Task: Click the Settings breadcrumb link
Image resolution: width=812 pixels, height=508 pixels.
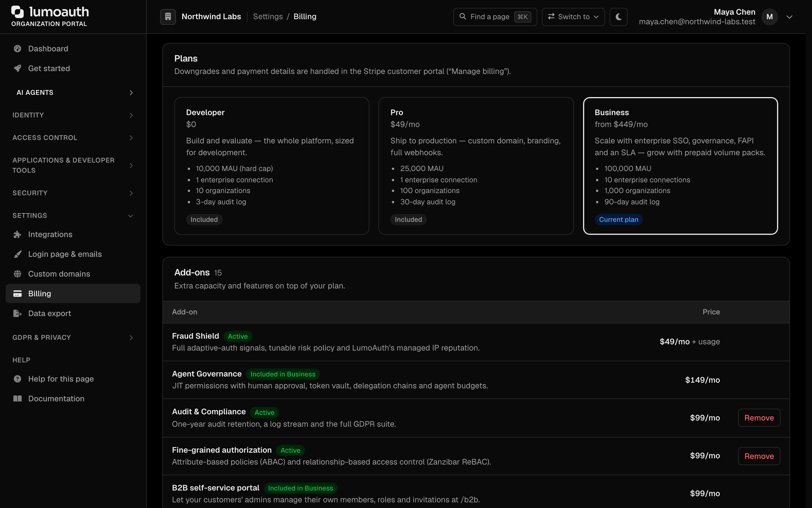Action: tap(268, 16)
